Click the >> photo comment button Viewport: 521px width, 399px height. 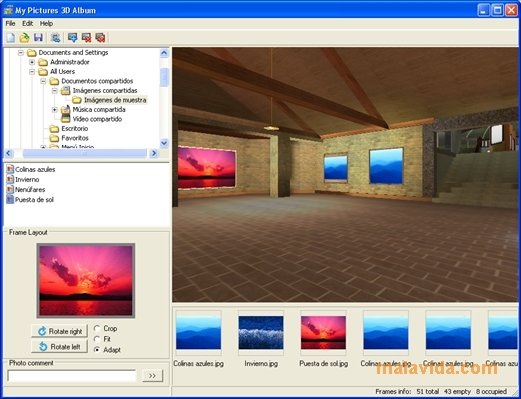[x=152, y=376]
